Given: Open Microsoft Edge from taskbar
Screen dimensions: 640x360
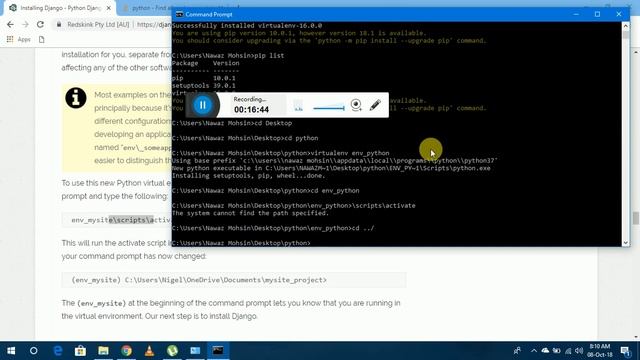Looking at the screenshot, I should [58, 351].
